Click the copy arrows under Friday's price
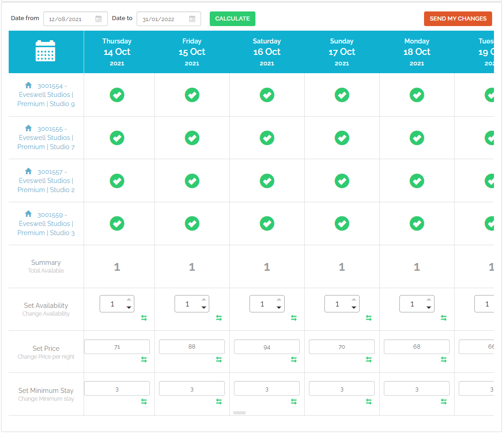 [219, 360]
